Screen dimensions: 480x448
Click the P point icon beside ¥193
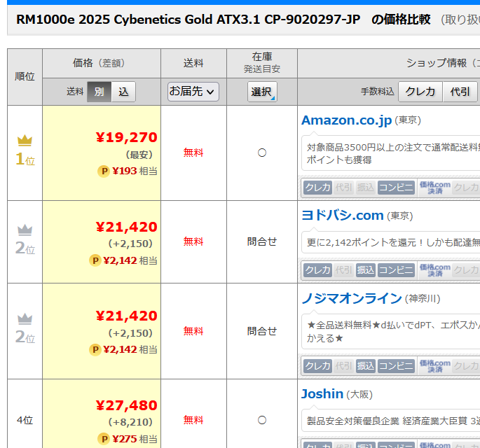point(104,171)
